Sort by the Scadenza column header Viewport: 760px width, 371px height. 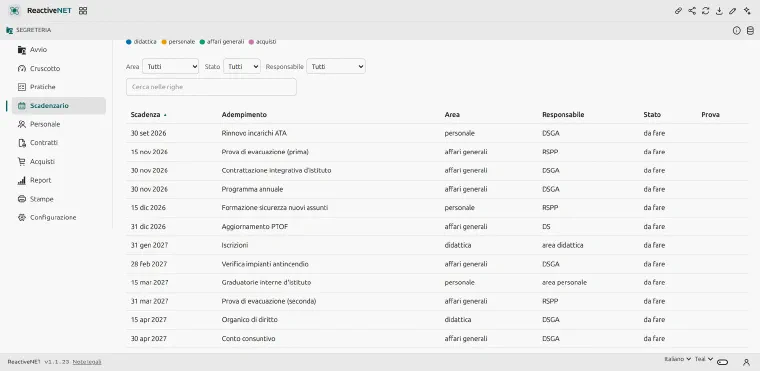point(148,115)
